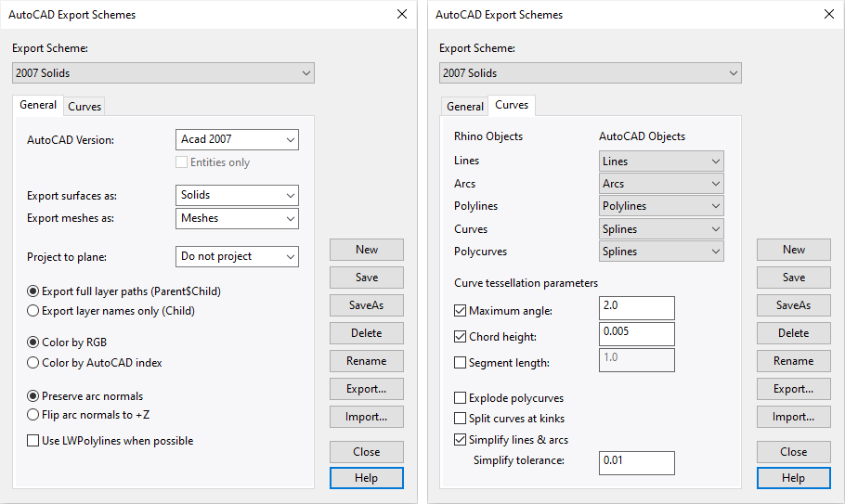Open Help from right dialog
Screen dimensions: 845x504
(x=793, y=478)
